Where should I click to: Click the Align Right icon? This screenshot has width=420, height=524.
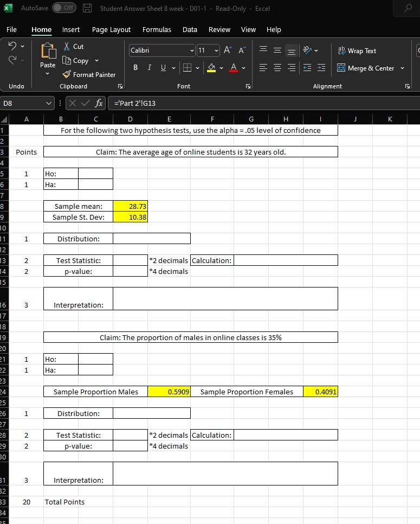292,68
